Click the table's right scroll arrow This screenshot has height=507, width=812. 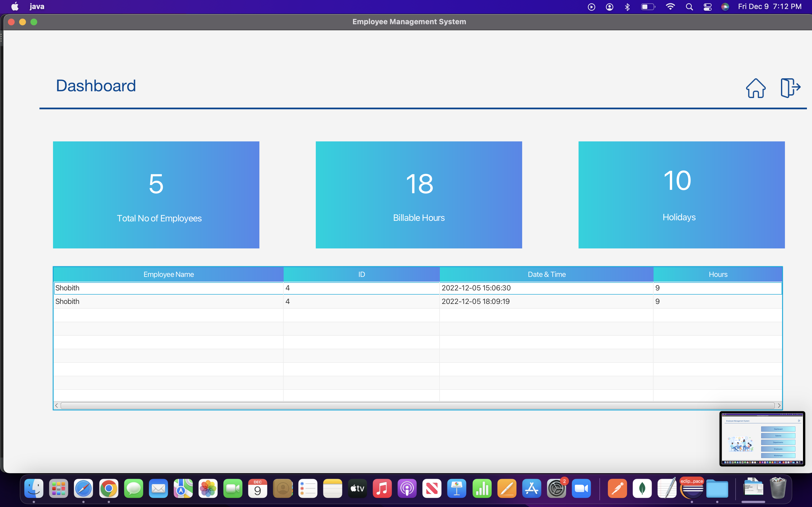pos(779,406)
